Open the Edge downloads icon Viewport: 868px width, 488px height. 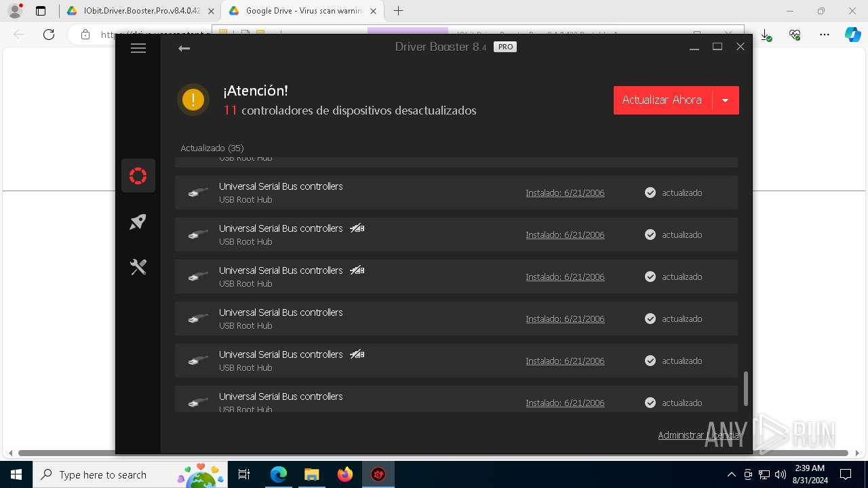[x=766, y=35]
